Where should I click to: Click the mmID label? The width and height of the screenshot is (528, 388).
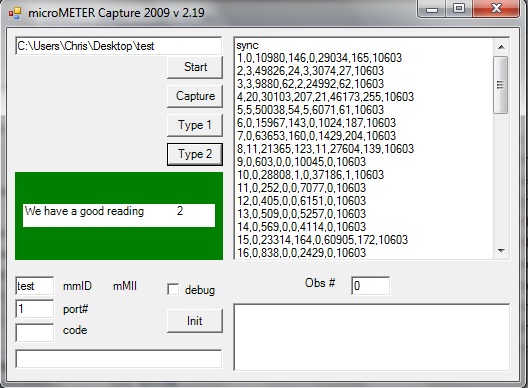click(77, 286)
